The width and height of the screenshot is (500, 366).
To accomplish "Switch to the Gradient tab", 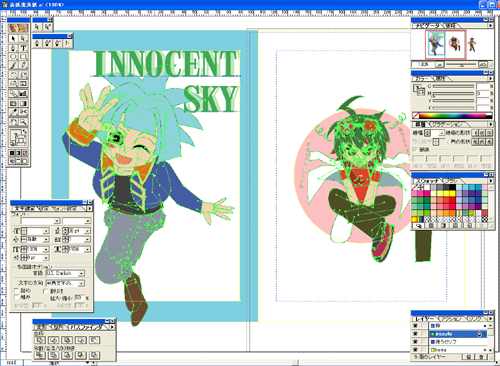I will (448, 124).
